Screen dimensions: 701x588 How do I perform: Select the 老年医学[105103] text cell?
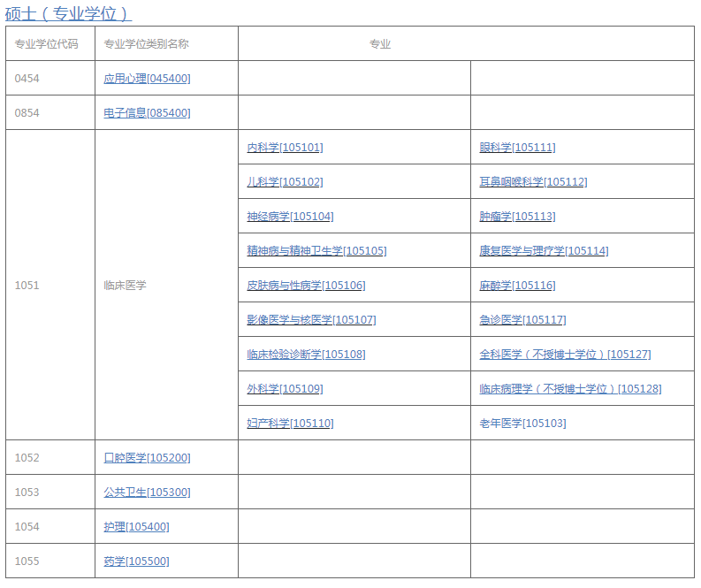(x=583, y=423)
